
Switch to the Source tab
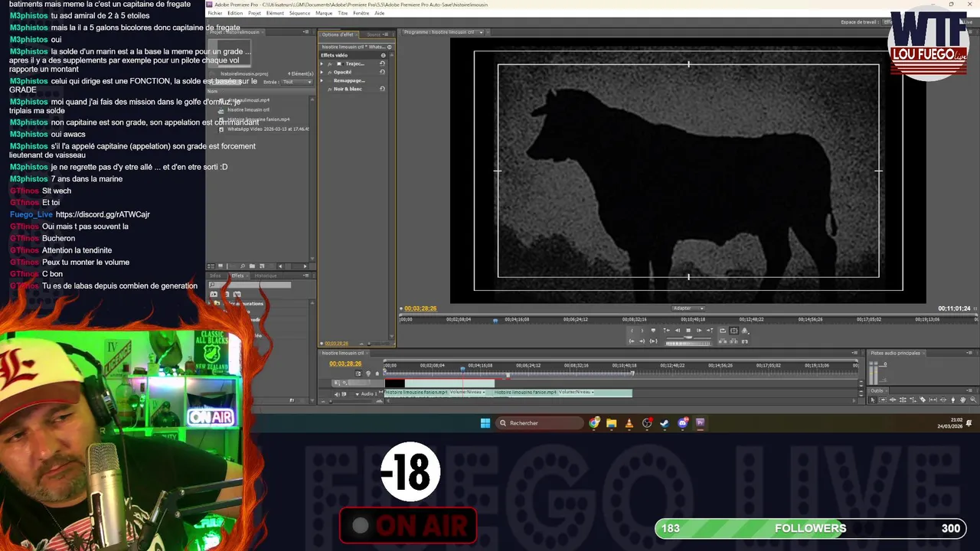pos(374,34)
